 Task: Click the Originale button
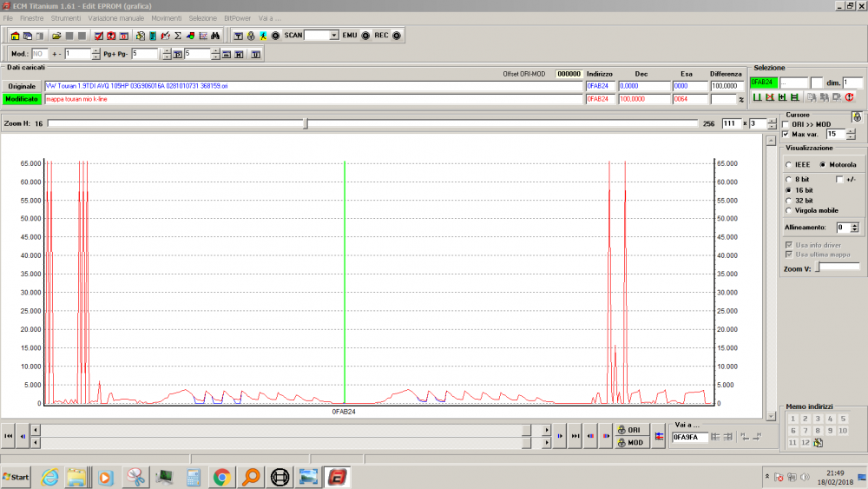click(22, 87)
